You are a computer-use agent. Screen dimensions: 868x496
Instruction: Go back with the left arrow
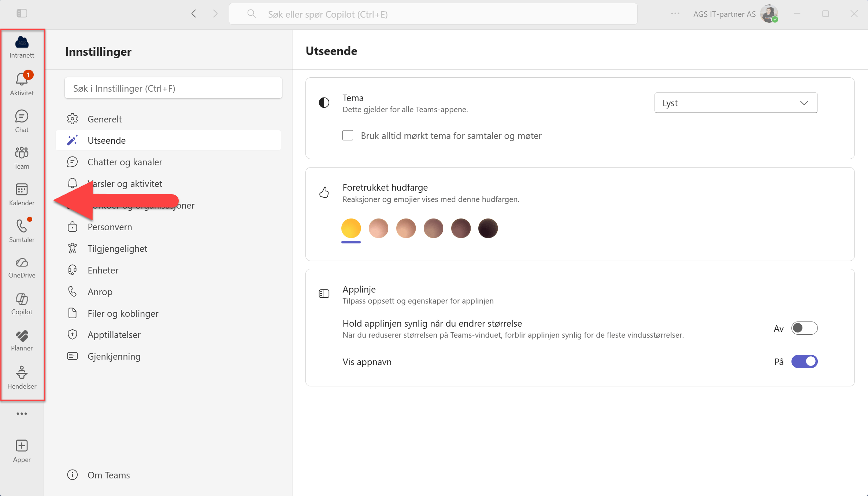pos(194,14)
